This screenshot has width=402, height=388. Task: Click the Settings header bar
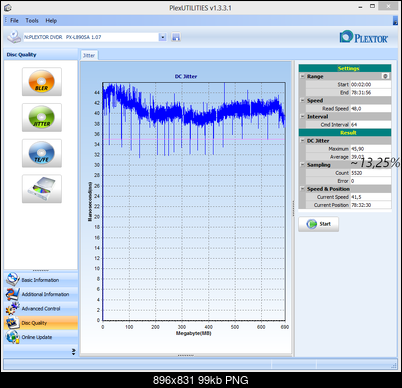(345, 68)
